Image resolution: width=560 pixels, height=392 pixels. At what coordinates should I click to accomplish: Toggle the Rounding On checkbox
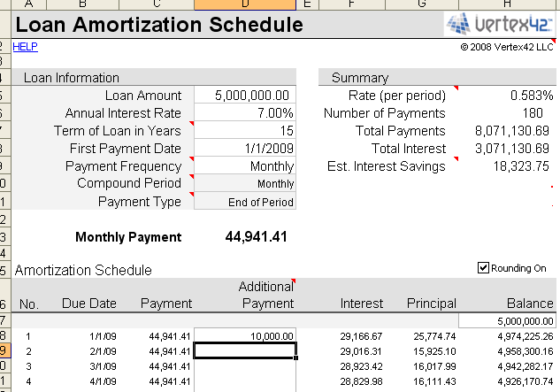[x=484, y=267]
